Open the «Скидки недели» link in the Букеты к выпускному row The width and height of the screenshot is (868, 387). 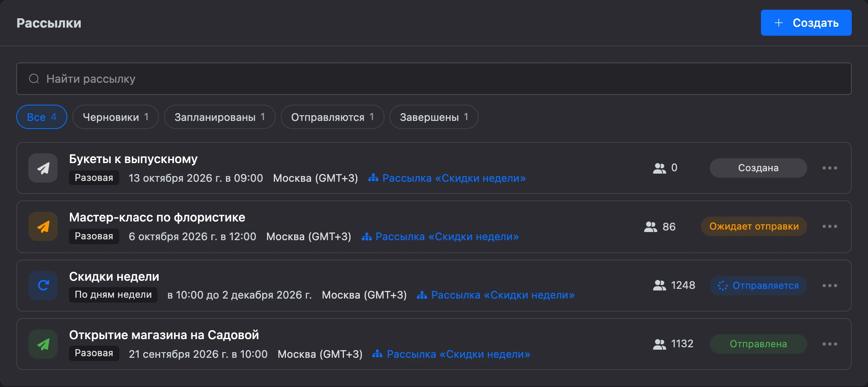[454, 178]
